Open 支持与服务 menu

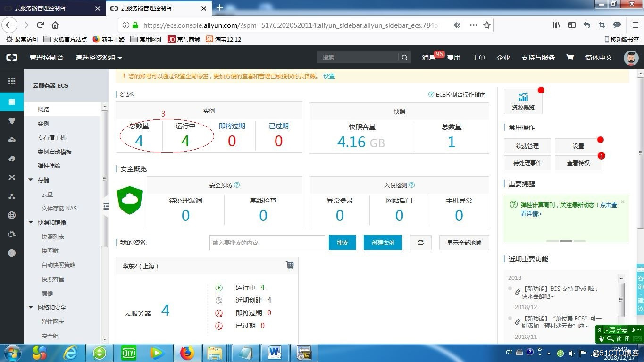pos(538,58)
